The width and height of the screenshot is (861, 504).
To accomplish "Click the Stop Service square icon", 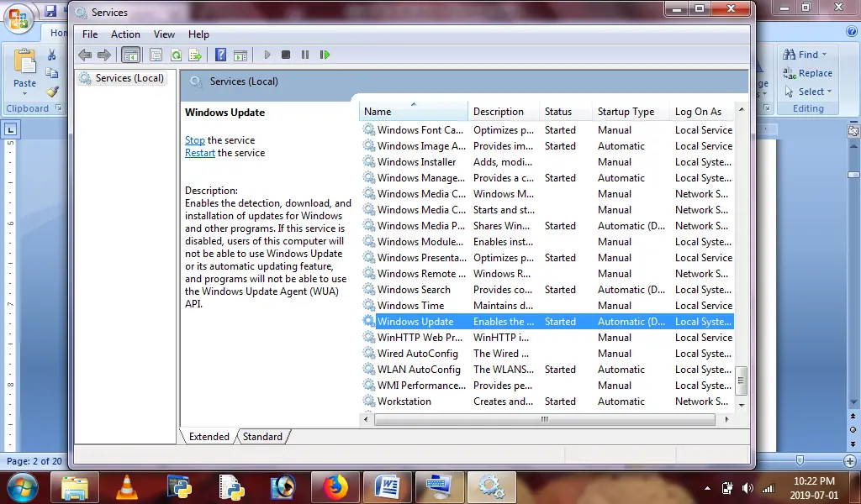I will 286,55.
